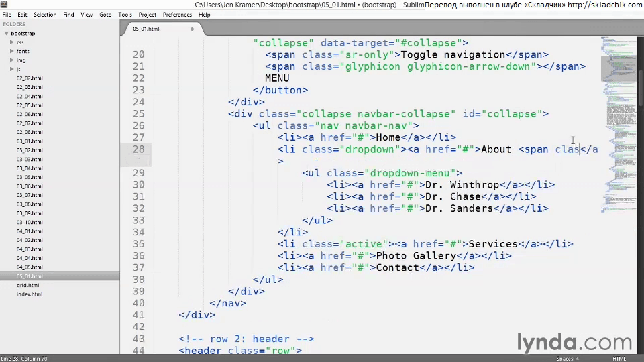Open 02_05.html in sidebar
644x362 pixels.
(x=30, y=105)
